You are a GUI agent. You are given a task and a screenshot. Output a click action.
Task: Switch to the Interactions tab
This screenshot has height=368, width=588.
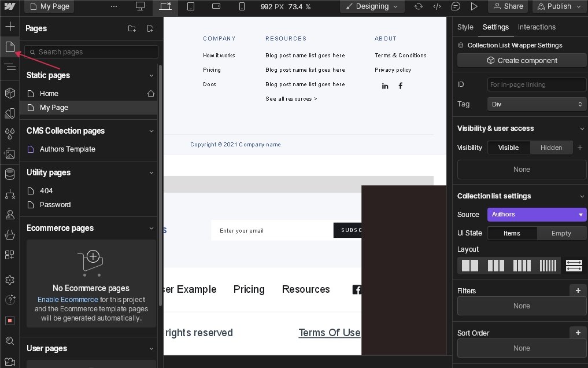pyautogui.click(x=537, y=27)
